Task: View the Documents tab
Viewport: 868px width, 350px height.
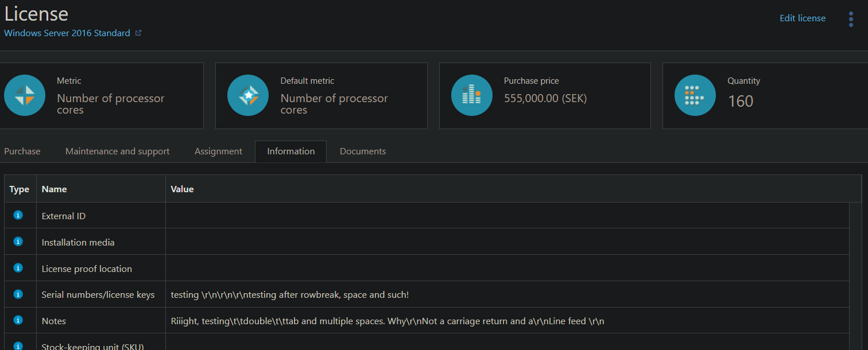Action: point(362,151)
